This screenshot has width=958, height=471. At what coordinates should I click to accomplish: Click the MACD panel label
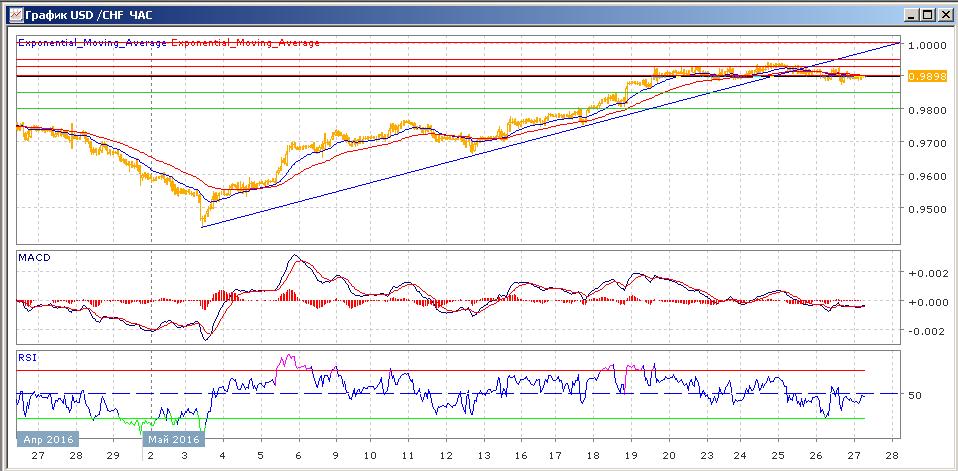tap(34, 258)
